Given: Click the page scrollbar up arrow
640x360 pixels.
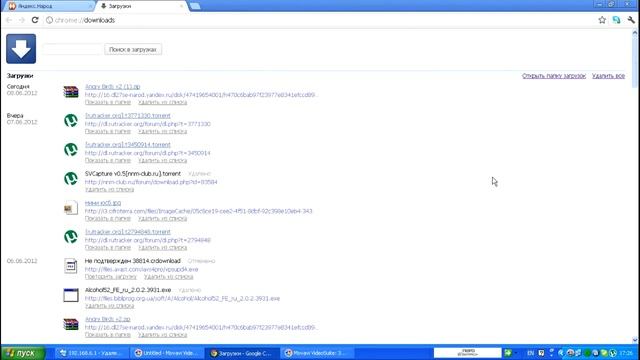Looking at the screenshot, I should point(635,33).
